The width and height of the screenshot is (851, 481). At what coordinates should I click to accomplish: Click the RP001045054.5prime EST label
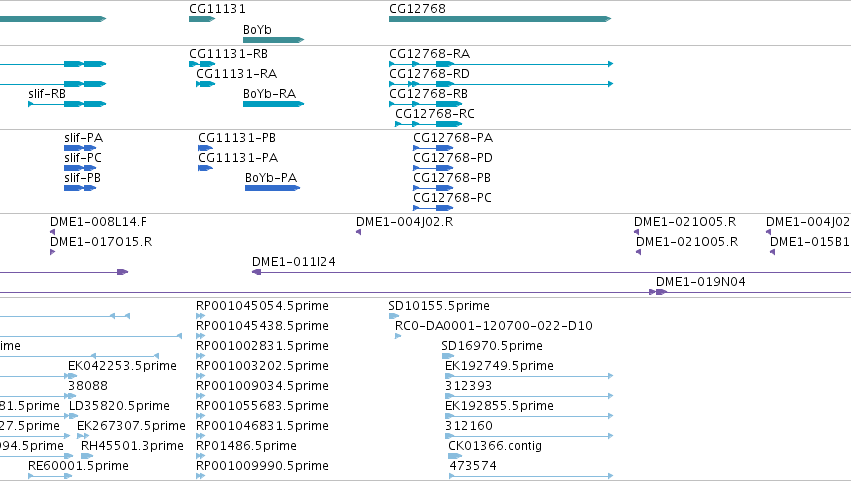[x=263, y=306]
